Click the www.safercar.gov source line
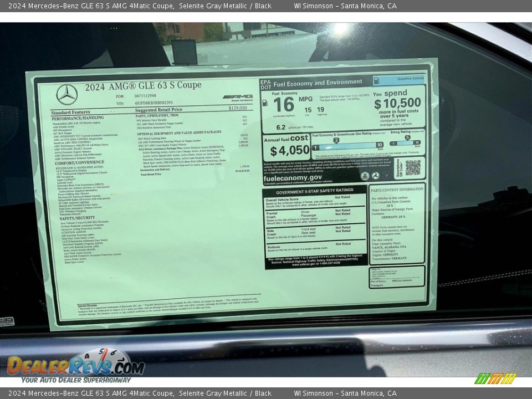This screenshot has height=399, width=532. 316,263
